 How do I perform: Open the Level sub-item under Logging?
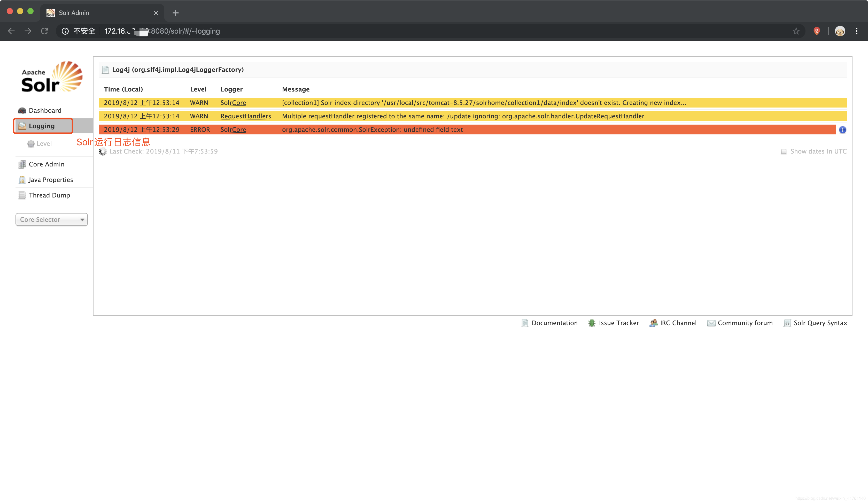[x=44, y=144]
